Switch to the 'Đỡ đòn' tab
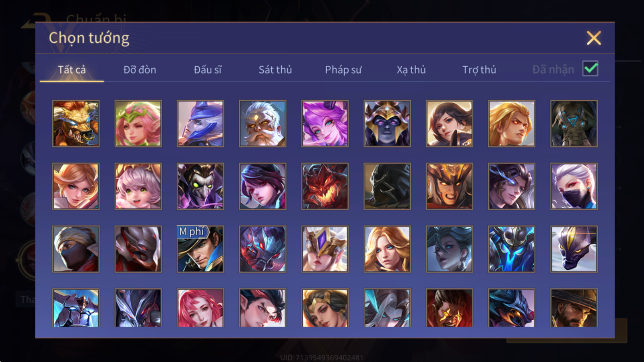Image resolution: width=644 pixels, height=362 pixels. 140,70
